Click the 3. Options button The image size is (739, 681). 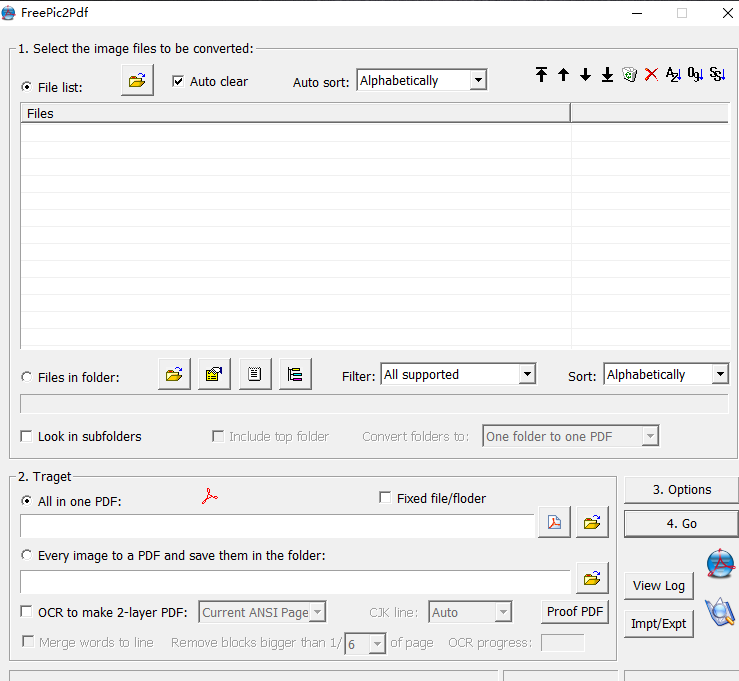click(682, 490)
